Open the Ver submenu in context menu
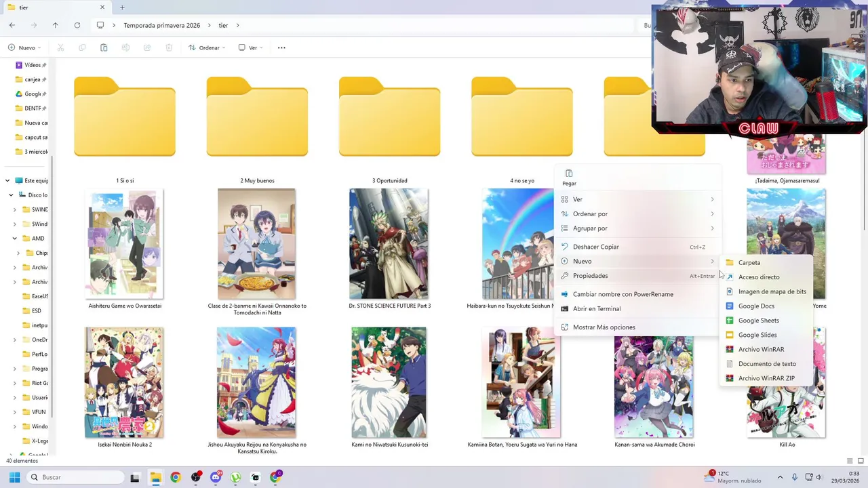The height and width of the screenshot is (488, 868). pos(637,199)
